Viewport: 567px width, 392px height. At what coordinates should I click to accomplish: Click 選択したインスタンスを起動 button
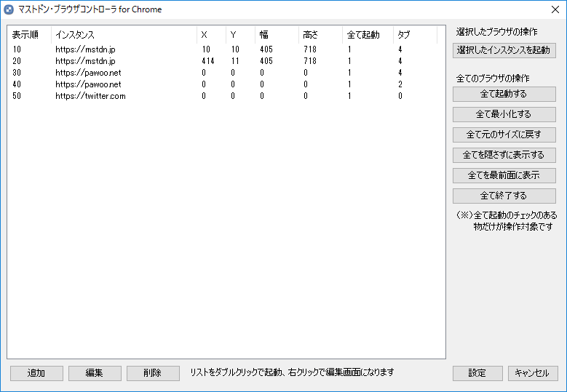[504, 50]
